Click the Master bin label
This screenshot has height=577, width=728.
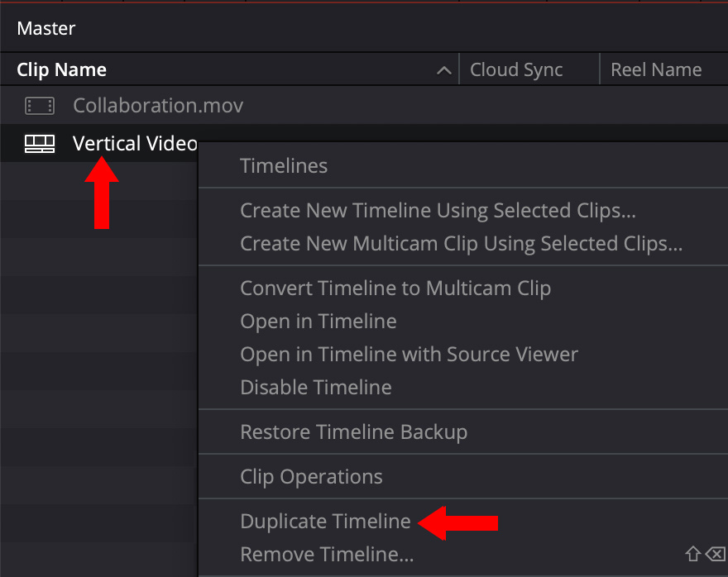pyautogui.click(x=45, y=28)
